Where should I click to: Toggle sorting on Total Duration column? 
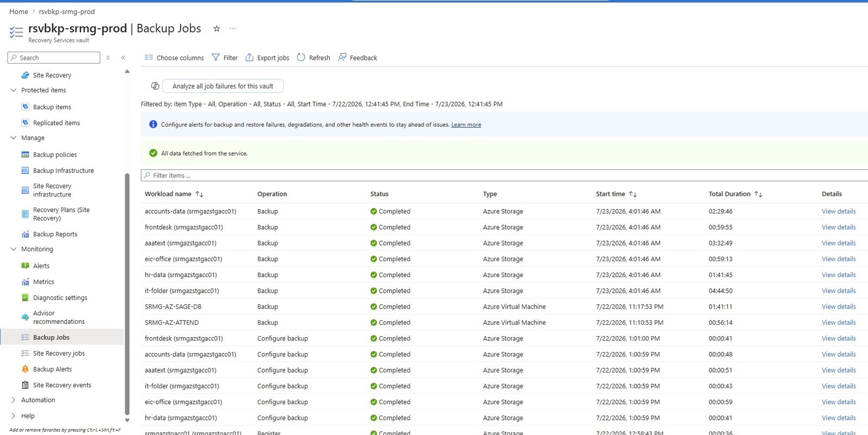click(758, 194)
